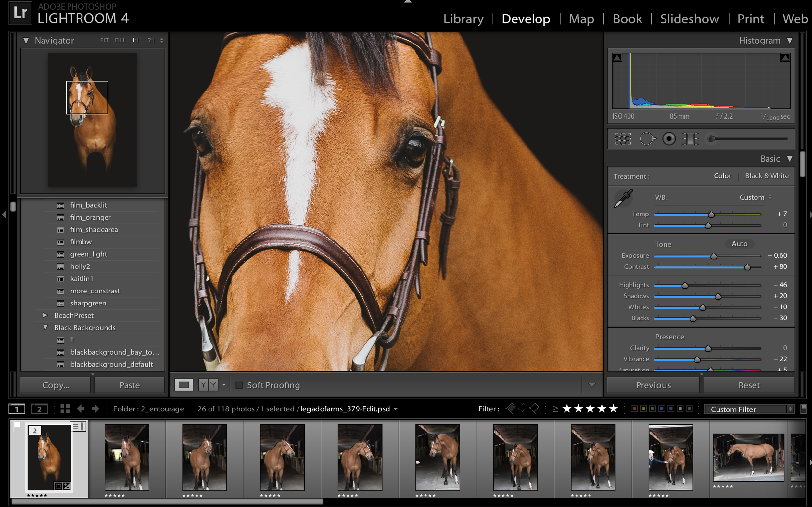The image size is (812, 507).
Task: Collapse the Black Backgrounds preset folder
Action: coord(45,327)
